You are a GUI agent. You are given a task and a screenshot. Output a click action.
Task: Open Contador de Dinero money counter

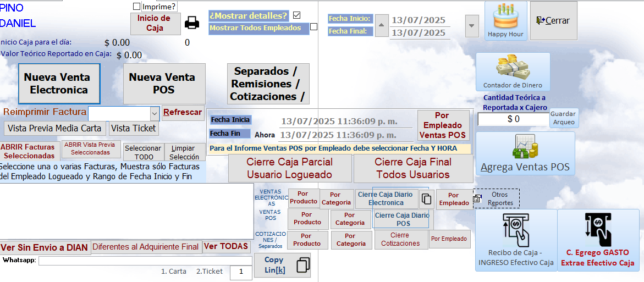(x=513, y=71)
